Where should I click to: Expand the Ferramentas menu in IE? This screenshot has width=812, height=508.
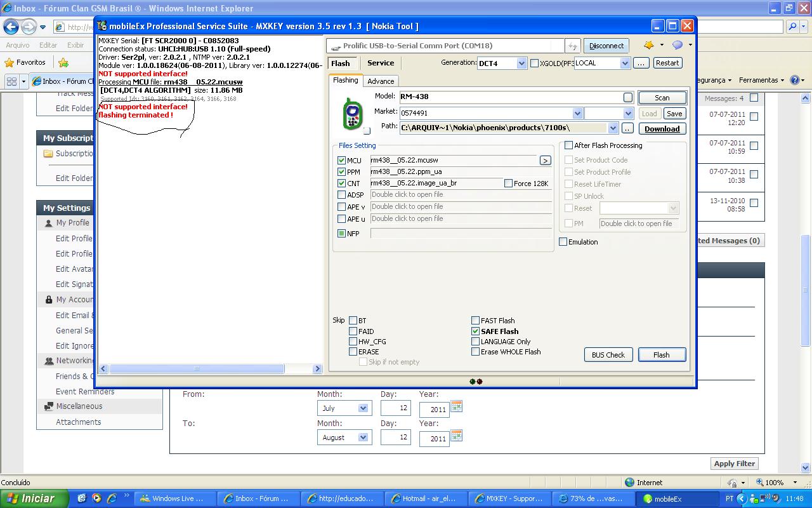point(762,80)
